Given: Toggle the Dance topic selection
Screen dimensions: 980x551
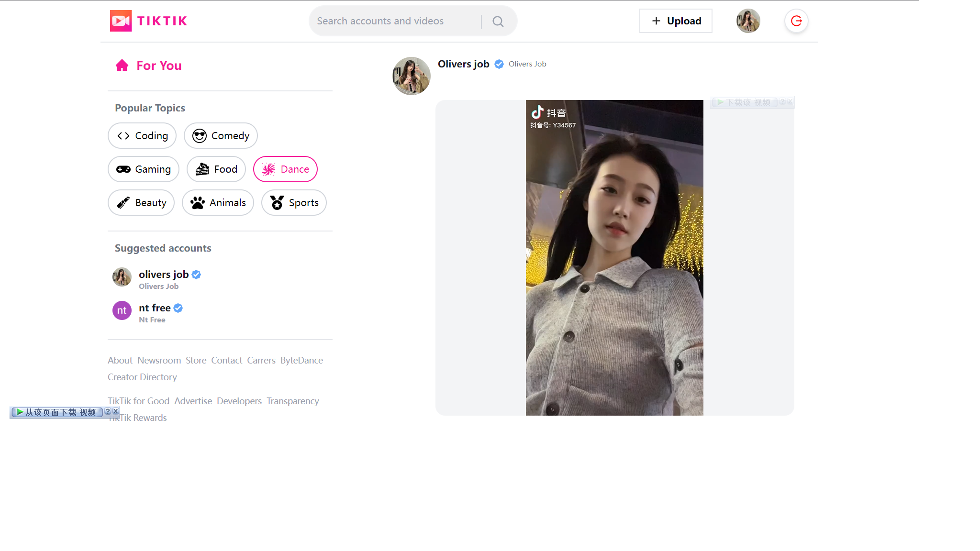Looking at the screenshot, I should coord(285,169).
